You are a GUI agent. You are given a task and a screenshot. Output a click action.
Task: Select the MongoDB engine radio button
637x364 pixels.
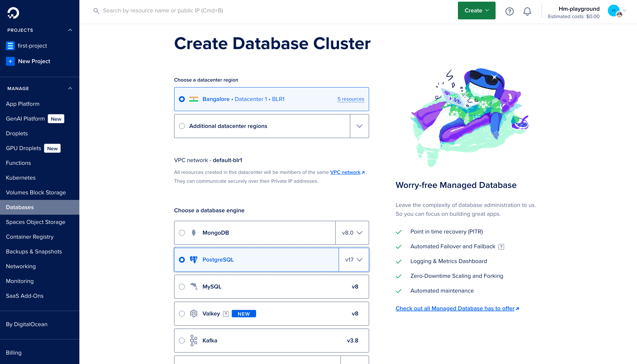pos(182,233)
